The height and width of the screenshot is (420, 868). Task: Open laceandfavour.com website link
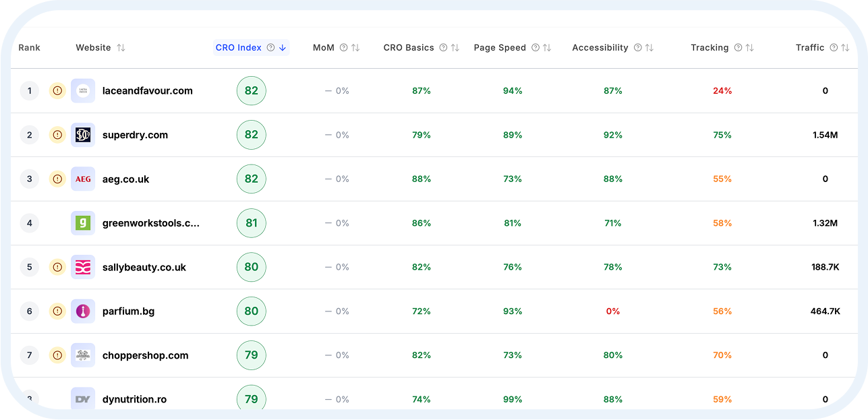click(x=148, y=90)
